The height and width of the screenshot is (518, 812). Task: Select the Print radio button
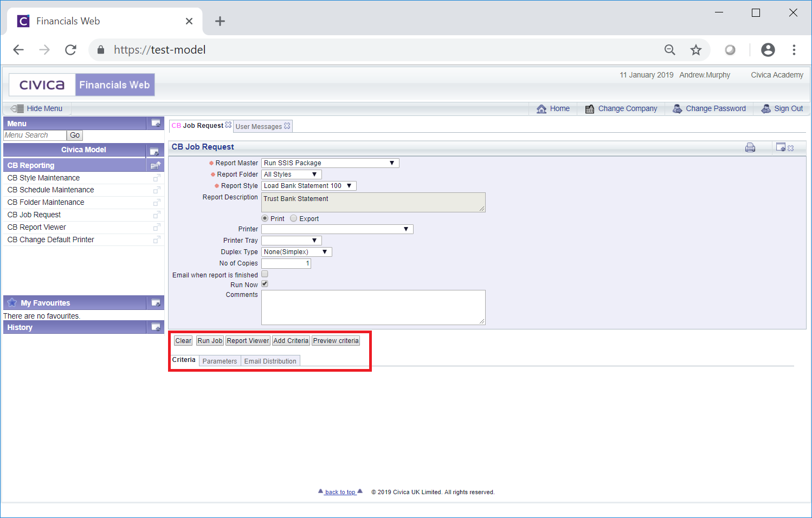click(x=265, y=218)
